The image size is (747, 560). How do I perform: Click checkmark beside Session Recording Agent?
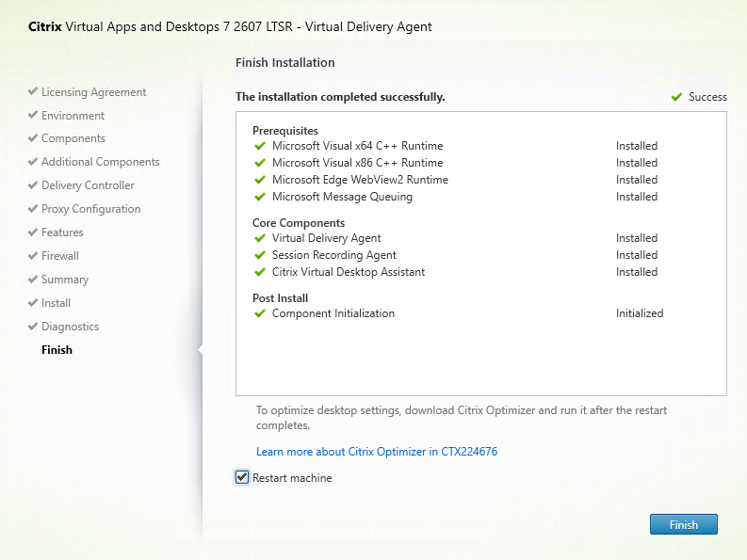(x=260, y=255)
